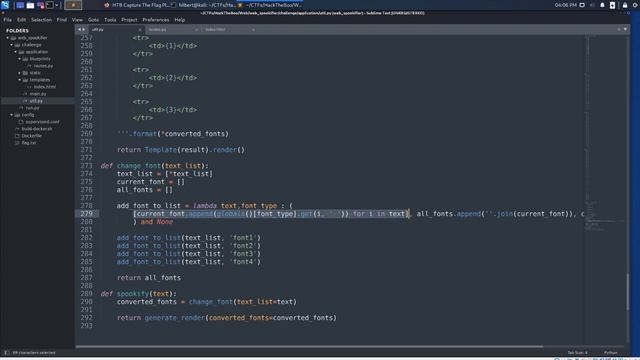Launch the terminal emulator from the panel
The width and height of the screenshot is (640, 360).
tap(50, 5)
